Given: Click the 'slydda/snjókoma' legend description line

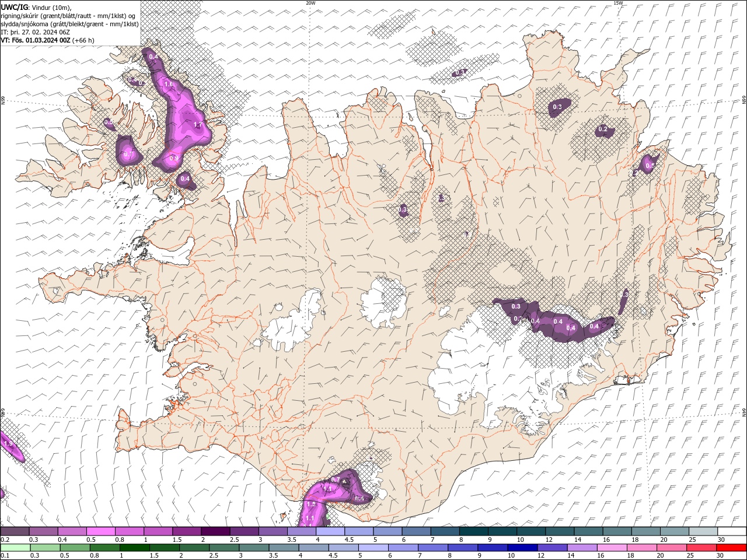Looking at the screenshot, I should tap(69, 24).
